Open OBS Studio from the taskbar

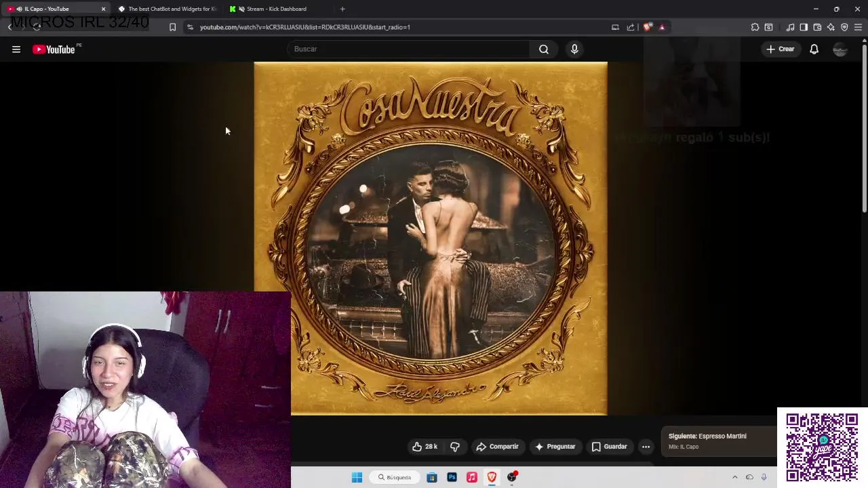point(512,477)
